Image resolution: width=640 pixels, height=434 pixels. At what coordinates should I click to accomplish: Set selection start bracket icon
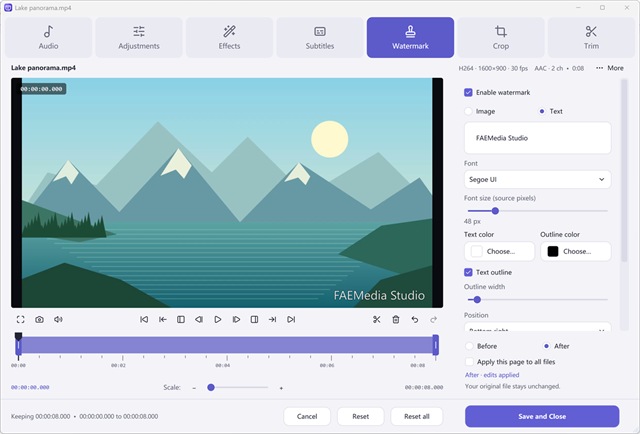click(x=181, y=319)
